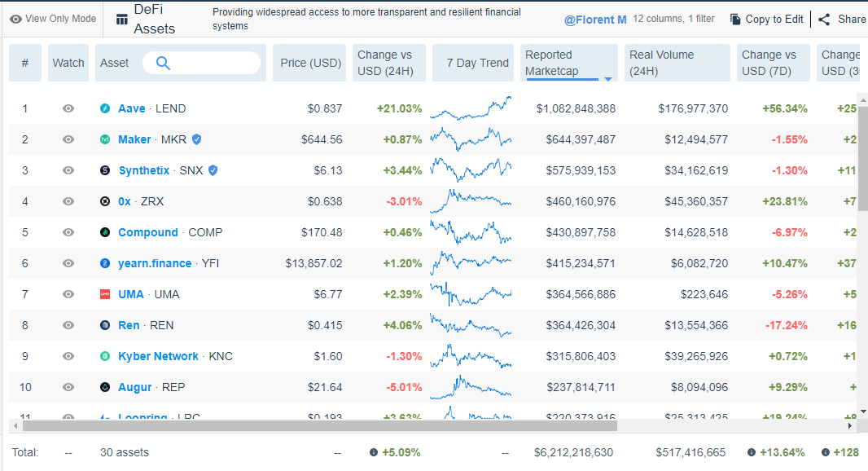Sort by Price (USD) column header

point(309,63)
